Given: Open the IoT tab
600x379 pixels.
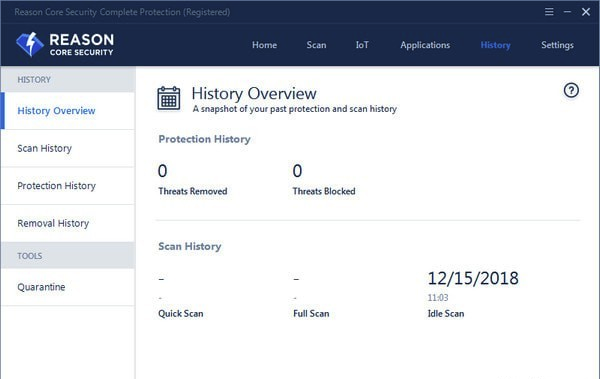Looking at the screenshot, I should pyautogui.click(x=362, y=45).
